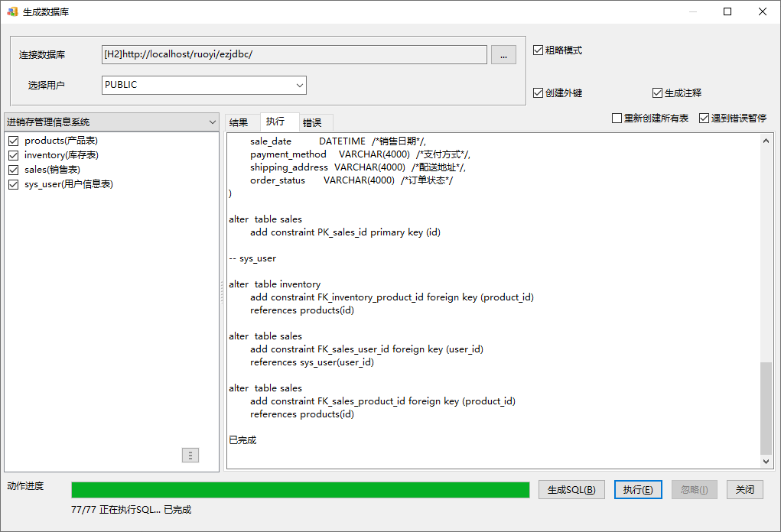Image resolution: width=781 pixels, height=532 pixels.
Task: Click the 生成SQL(B) button
Action: 572,490
